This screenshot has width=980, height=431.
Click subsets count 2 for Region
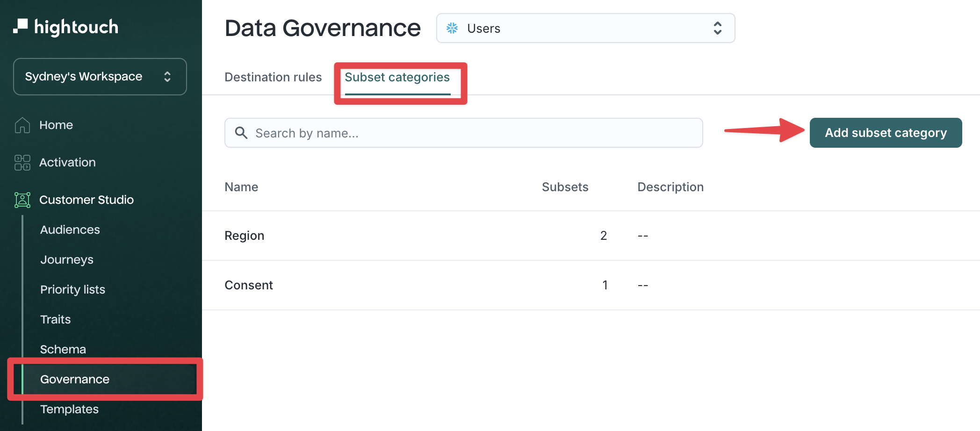point(604,236)
